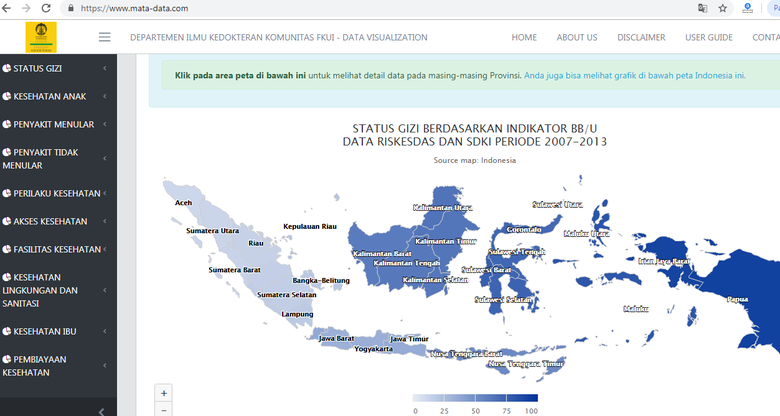The image size is (780, 416).
Task: Select Sumatera Utara on map
Action: (x=212, y=230)
